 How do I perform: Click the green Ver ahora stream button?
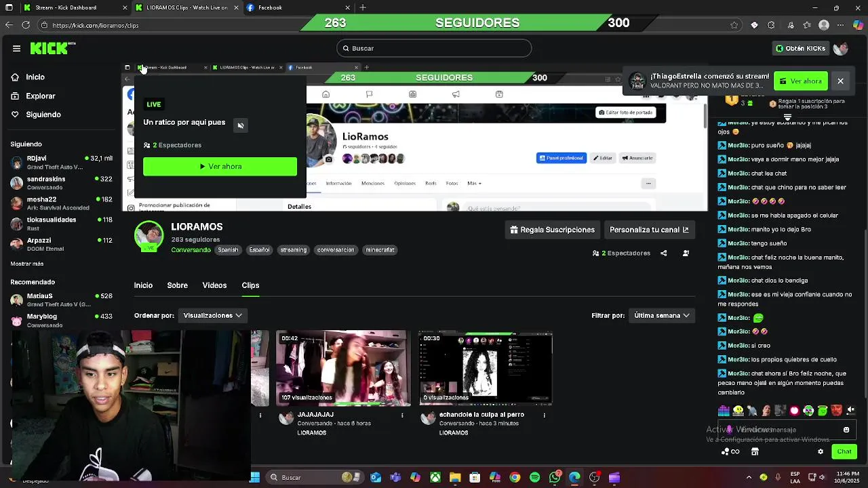click(x=220, y=166)
